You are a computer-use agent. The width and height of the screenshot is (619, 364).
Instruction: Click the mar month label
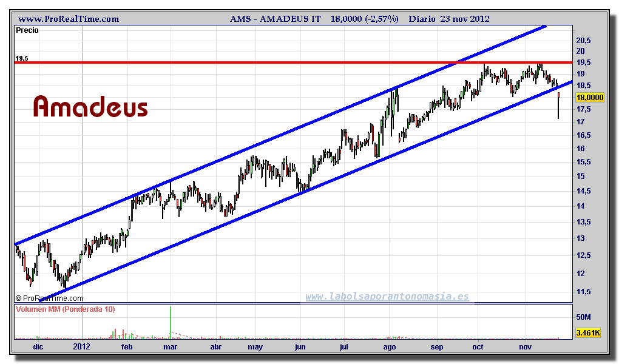(x=170, y=347)
